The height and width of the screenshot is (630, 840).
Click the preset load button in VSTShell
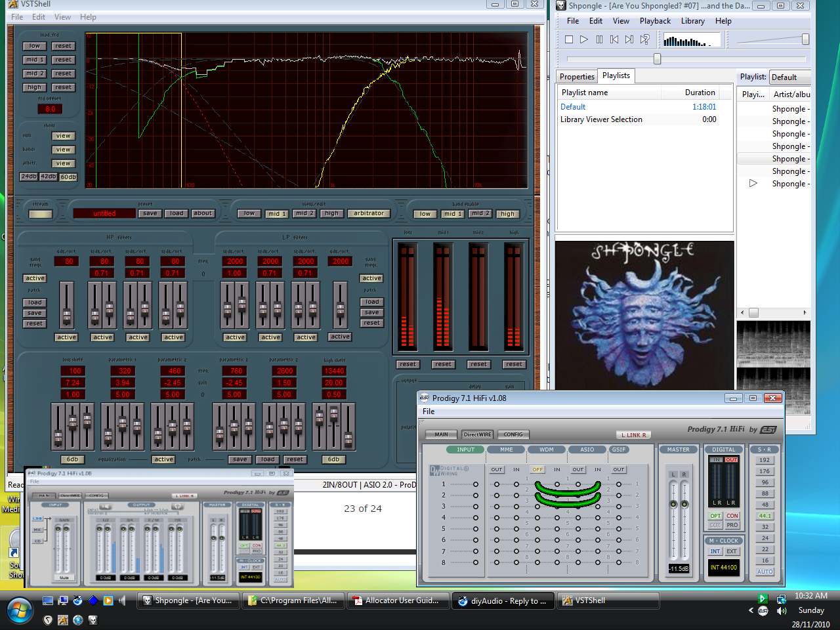point(177,213)
